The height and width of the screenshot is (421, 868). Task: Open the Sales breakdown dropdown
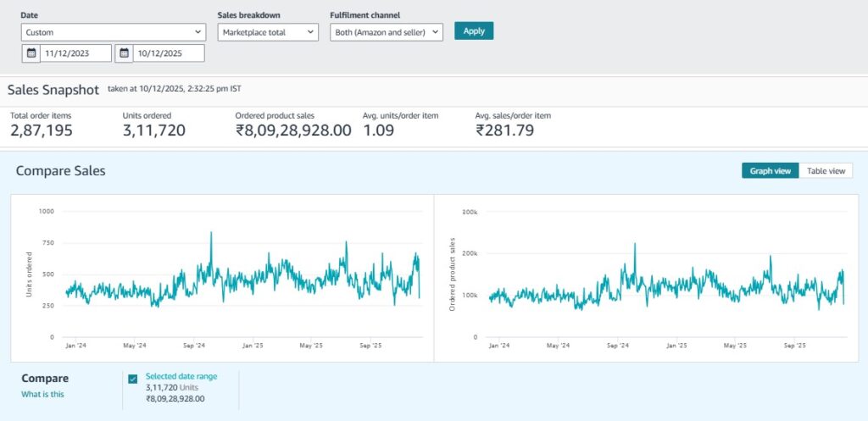(x=268, y=32)
